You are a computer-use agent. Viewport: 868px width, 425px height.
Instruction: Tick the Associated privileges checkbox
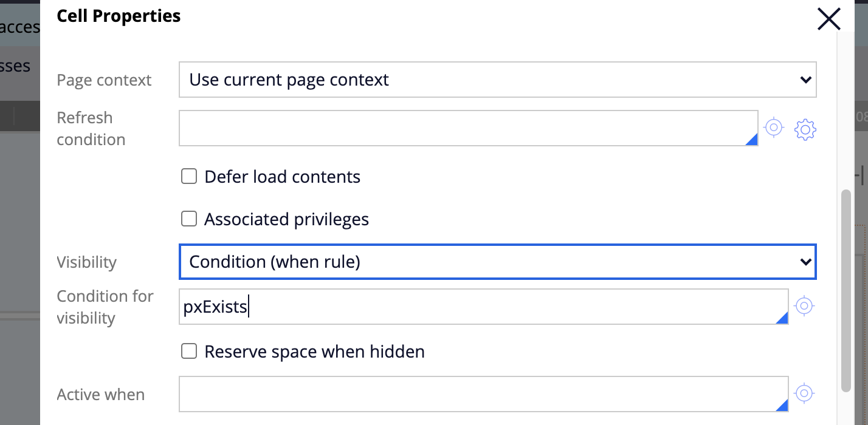[x=189, y=219]
